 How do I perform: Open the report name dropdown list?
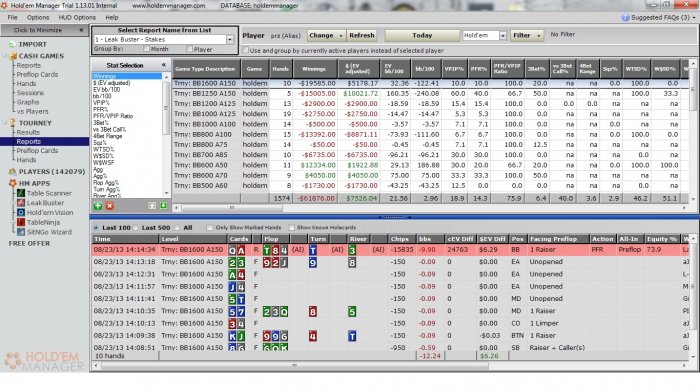229,39
